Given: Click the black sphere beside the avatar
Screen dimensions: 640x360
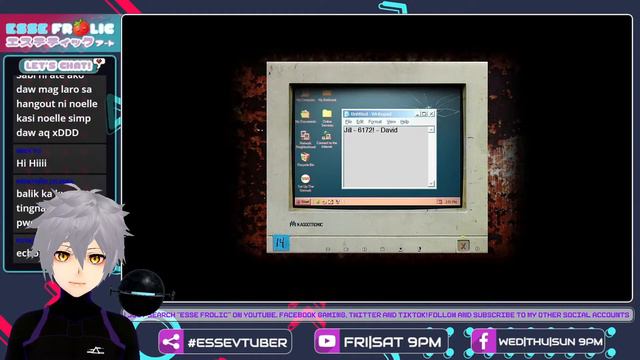Looking at the screenshot, I should (141, 292).
